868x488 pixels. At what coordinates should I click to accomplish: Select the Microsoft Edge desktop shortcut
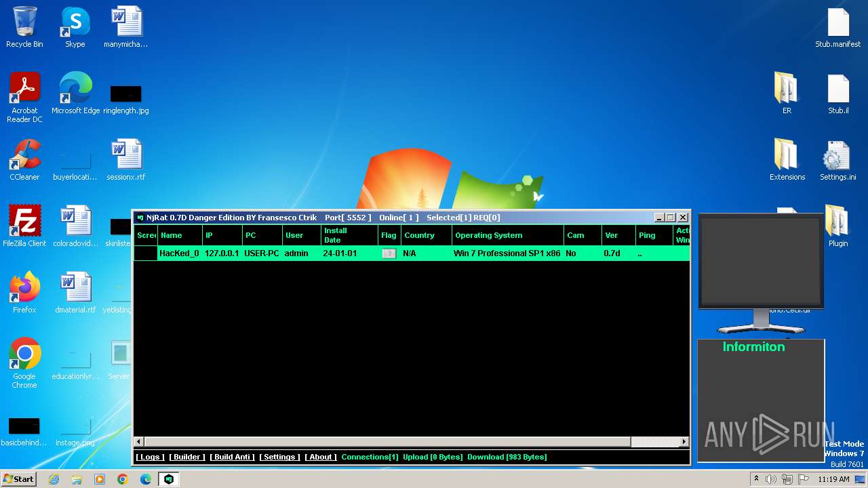click(75, 94)
